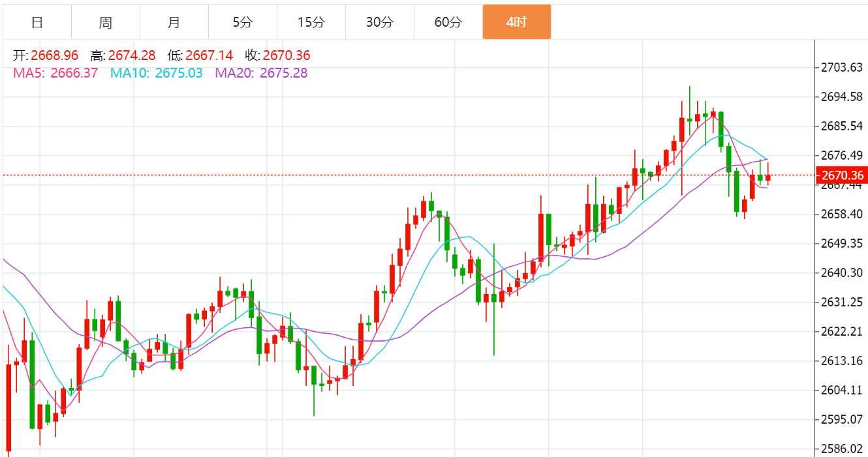This screenshot has width=868, height=457.
Task: Click the 2640.30 price axis label
Action: pyautogui.click(x=842, y=273)
